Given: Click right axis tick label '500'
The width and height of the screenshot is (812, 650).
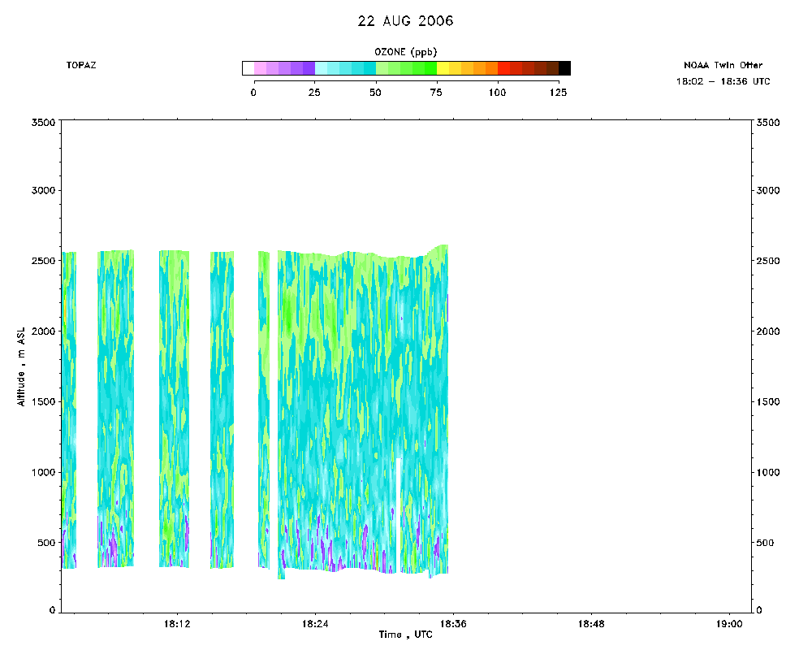Looking at the screenshot, I should point(765,543).
